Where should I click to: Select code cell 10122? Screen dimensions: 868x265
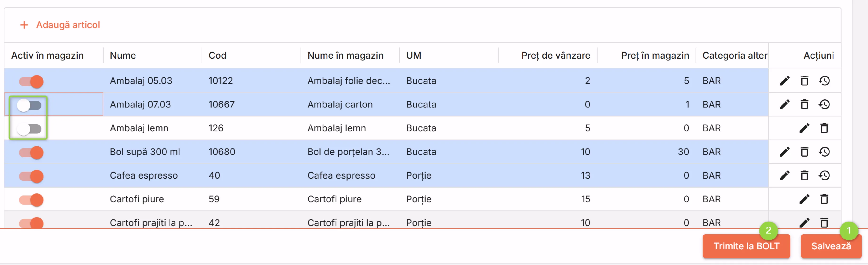coord(251,81)
